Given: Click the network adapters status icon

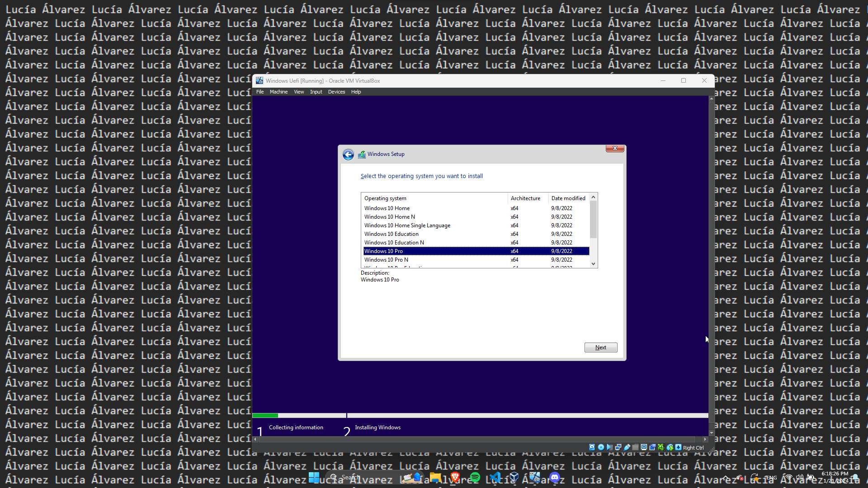Looking at the screenshot, I should coord(618,447).
